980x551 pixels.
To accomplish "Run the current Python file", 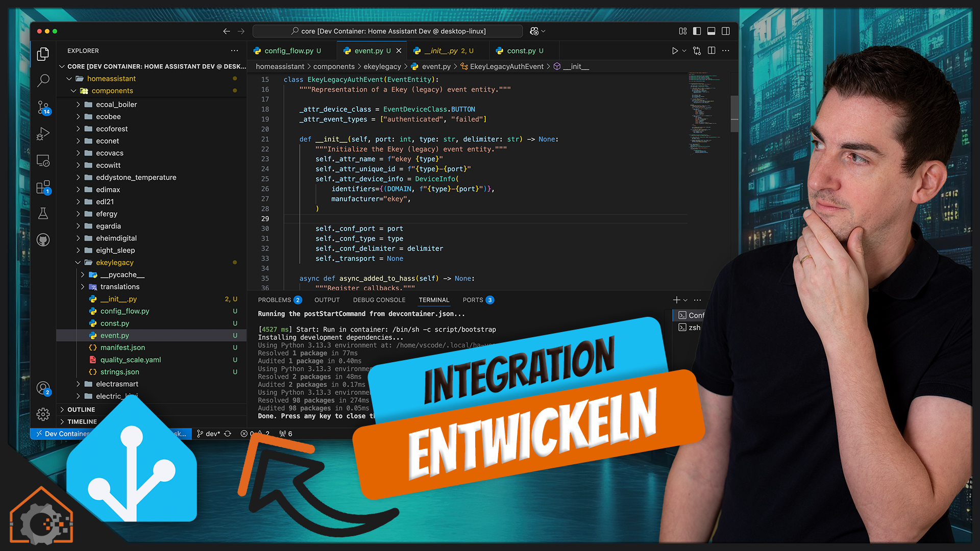I will [674, 51].
